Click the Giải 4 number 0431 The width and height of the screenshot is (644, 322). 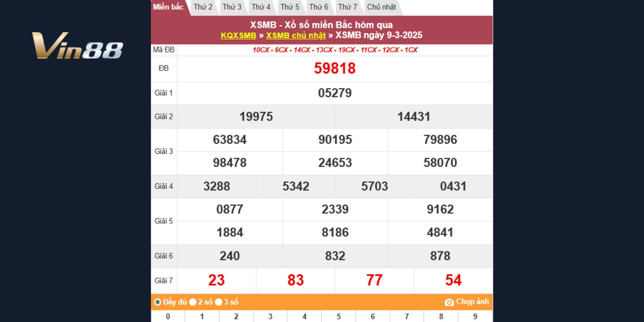pyautogui.click(x=453, y=187)
